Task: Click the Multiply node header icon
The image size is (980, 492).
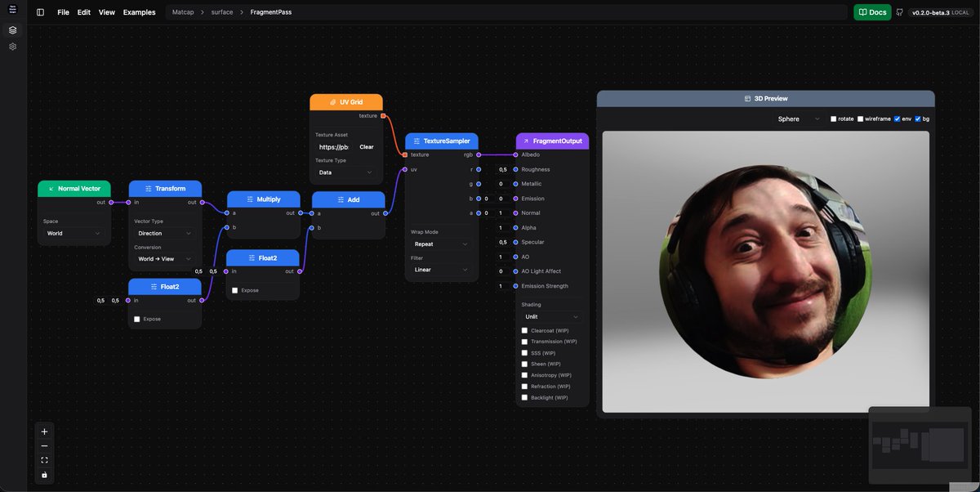Action: (x=250, y=199)
